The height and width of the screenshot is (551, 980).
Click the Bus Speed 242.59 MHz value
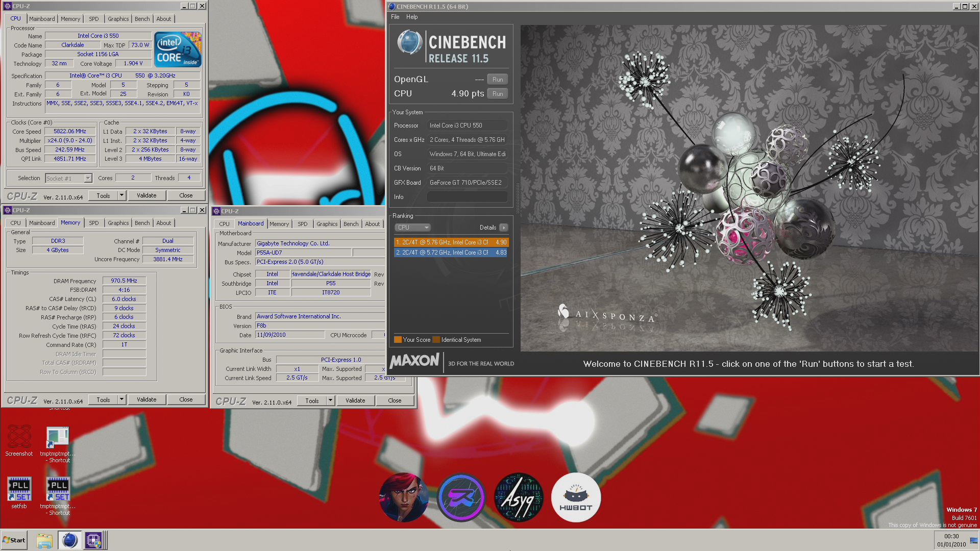click(70, 150)
